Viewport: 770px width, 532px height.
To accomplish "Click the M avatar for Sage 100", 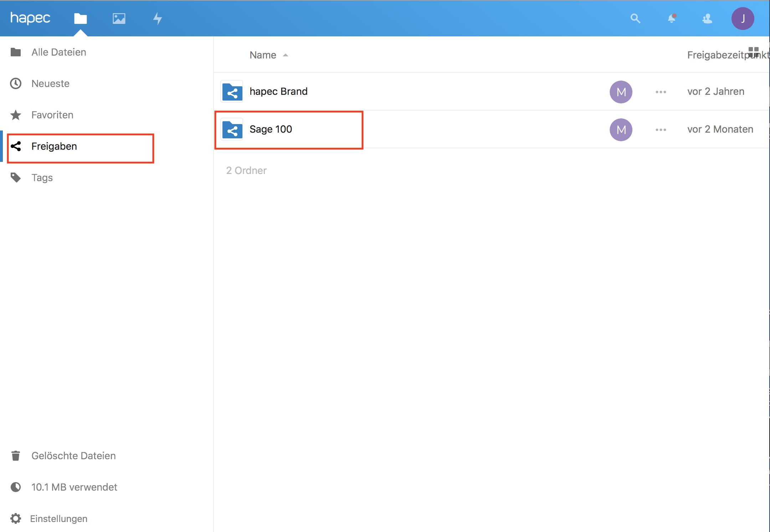I will pos(621,130).
